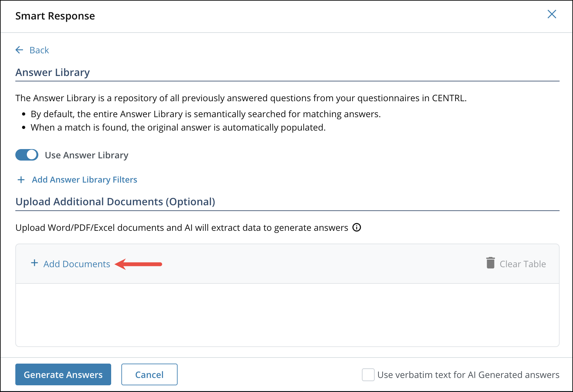Screen dimensions: 573x392
Task: Click the Answer Library heading
Action: [52, 72]
